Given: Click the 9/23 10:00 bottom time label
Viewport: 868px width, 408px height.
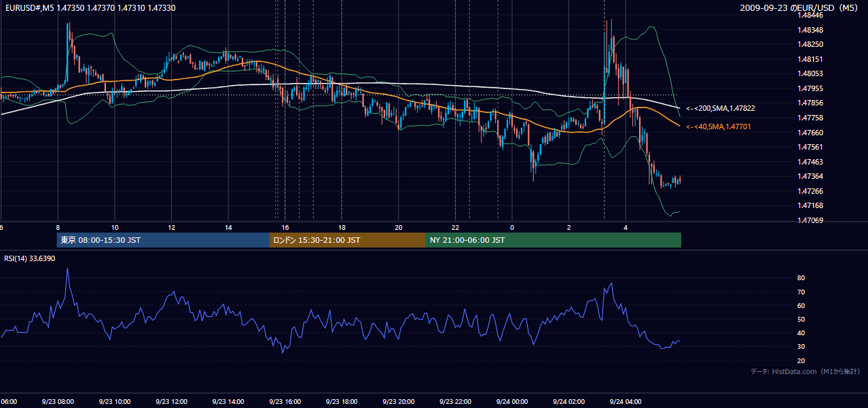Looking at the screenshot, I should [114, 402].
